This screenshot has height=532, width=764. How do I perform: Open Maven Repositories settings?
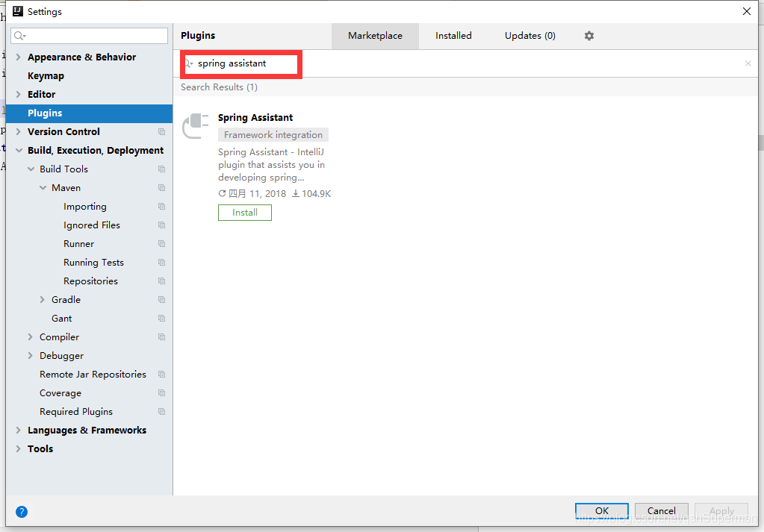pos(90,281)
